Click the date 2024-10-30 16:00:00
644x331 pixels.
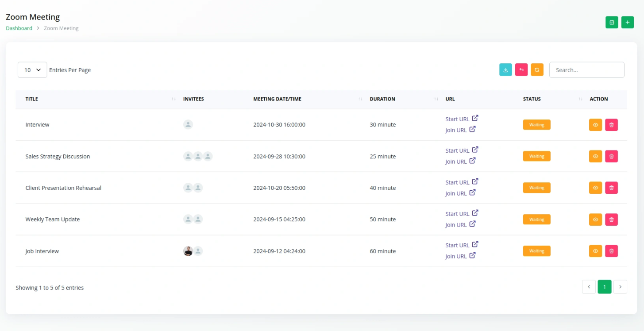pyautogui.click(x=279, y=125)
